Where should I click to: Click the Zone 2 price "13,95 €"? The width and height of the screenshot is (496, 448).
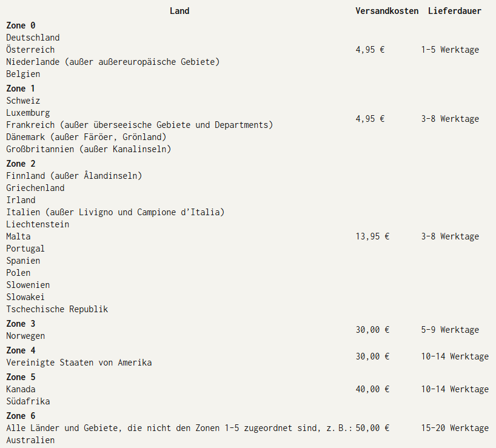(x=372, y=236)
